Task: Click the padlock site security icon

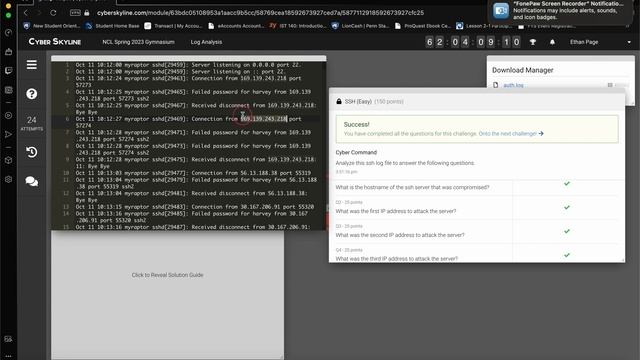Action: pos(87,13)
